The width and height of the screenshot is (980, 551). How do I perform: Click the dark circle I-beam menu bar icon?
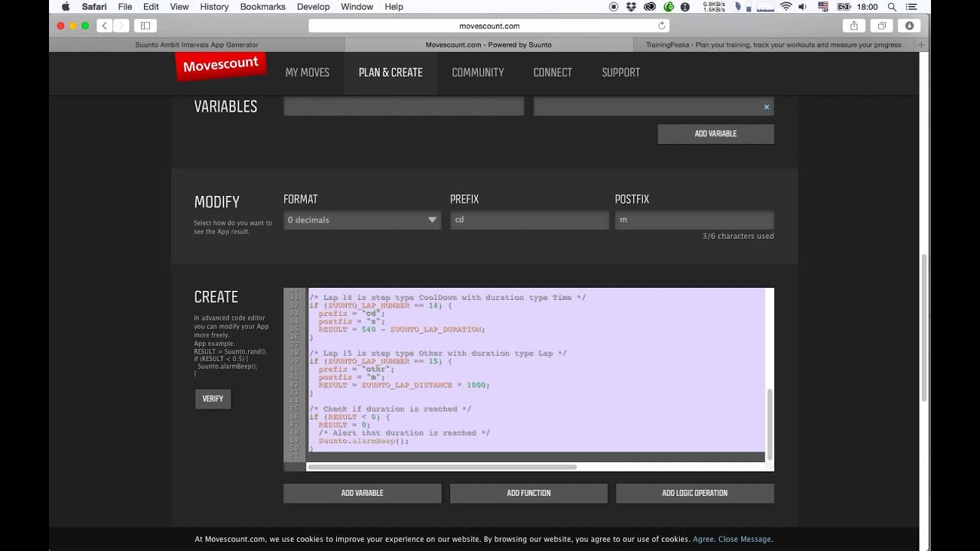tap(685, 6)
